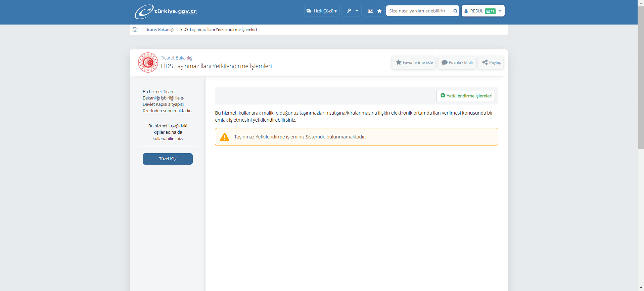The height and width of the screenshot is (291, 644).
Task: Open the türkiye.gov.tr home logo
Action: click(x=166, y=11)
